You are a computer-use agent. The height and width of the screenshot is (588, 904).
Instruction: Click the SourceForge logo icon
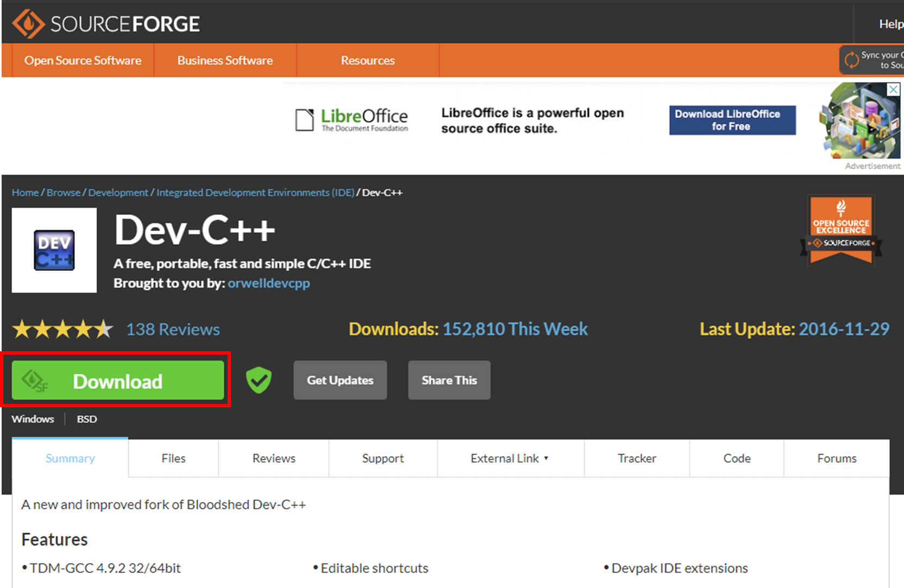pyautogui.click(x=28, y=24)
